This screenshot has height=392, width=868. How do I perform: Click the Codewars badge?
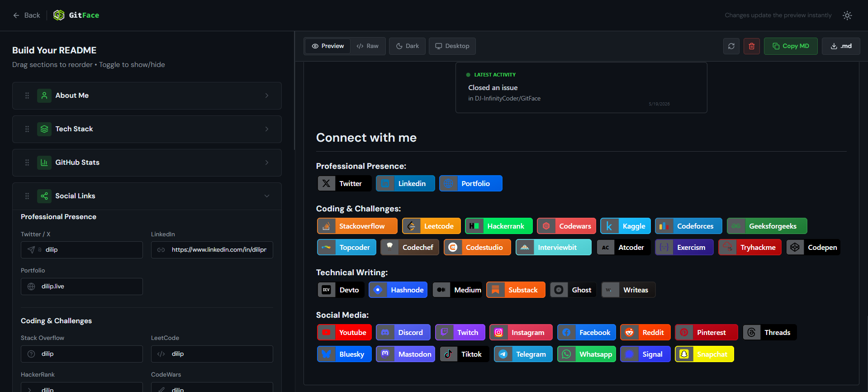566,226
